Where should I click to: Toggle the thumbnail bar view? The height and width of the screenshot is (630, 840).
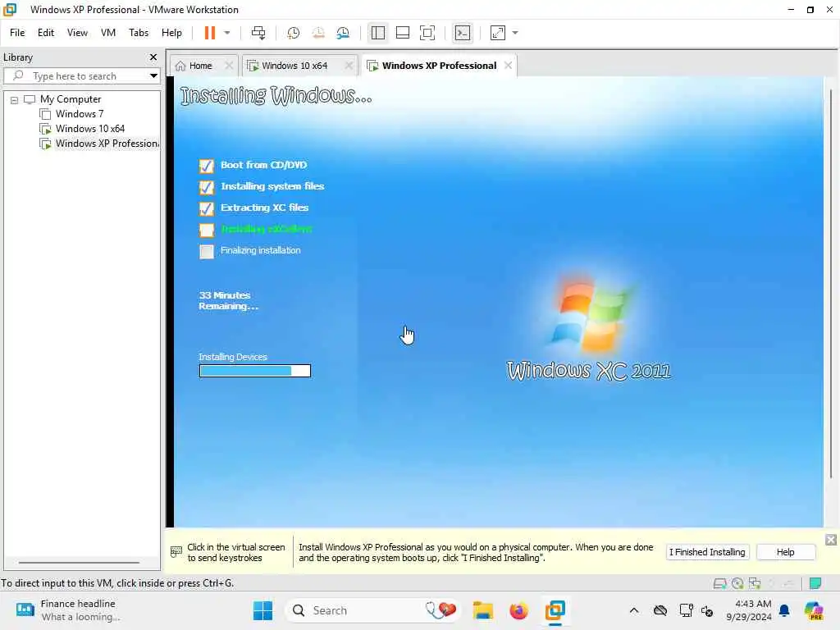coord(402,33)
